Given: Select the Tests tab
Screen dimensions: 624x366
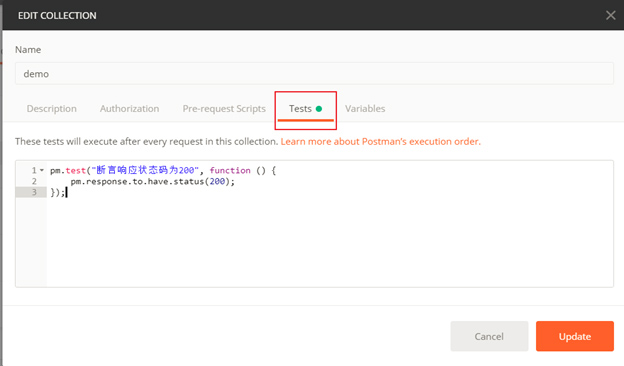Looking at the screenshot, I should point(300,109).
